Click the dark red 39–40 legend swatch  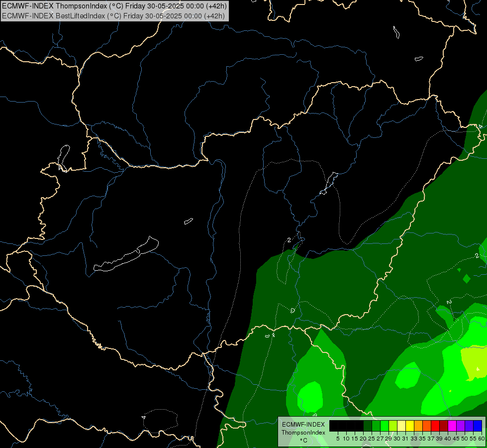click(x=444, y=426)
